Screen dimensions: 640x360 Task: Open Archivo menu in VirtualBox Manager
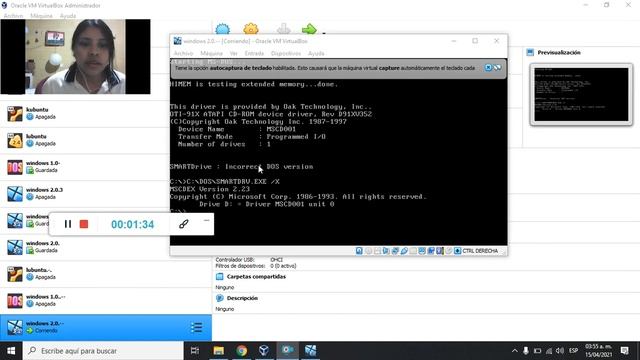[13, 16]
